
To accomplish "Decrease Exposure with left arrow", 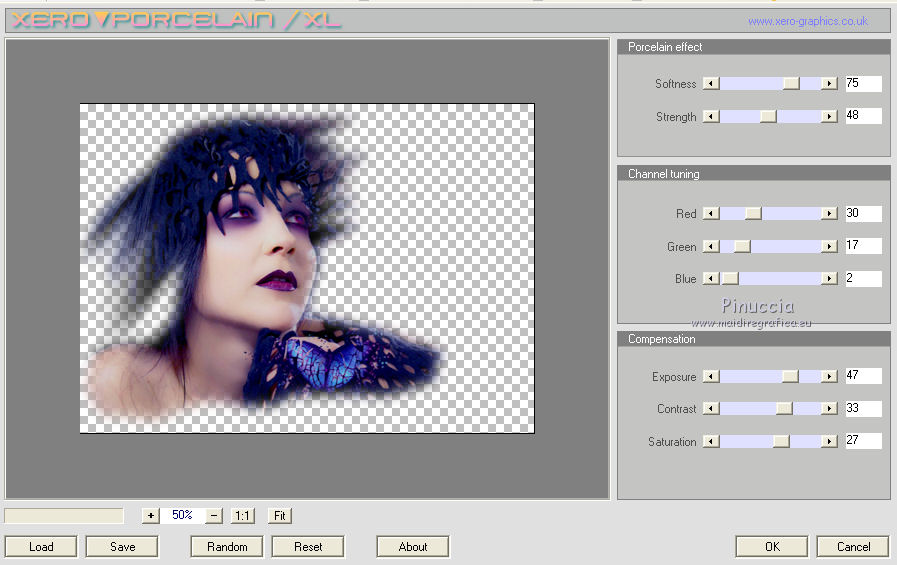I will click(x=711, y=376).
